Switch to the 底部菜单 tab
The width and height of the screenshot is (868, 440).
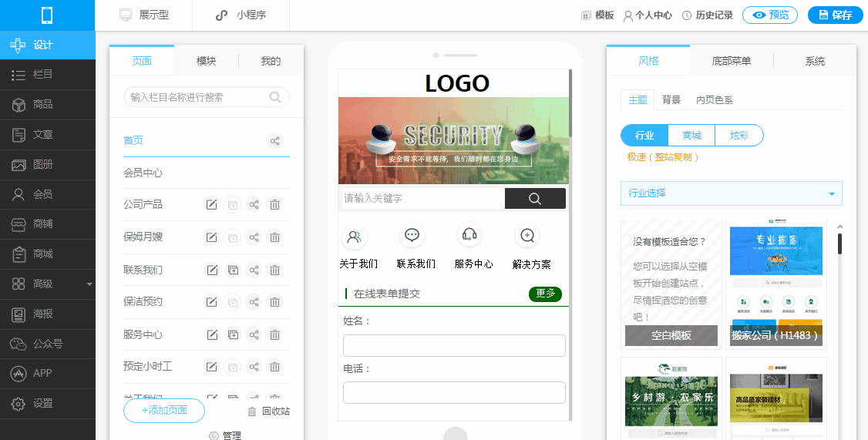point(732,61)
